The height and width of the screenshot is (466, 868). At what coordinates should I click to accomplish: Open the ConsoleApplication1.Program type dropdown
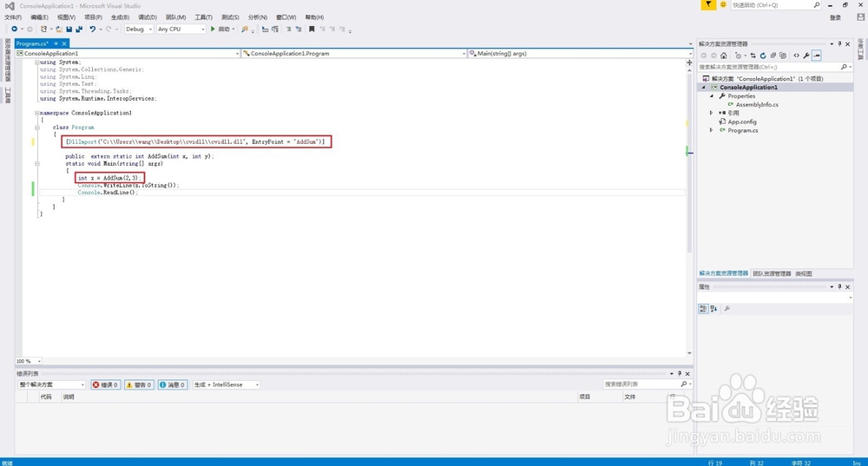click(x=354, y=54)
